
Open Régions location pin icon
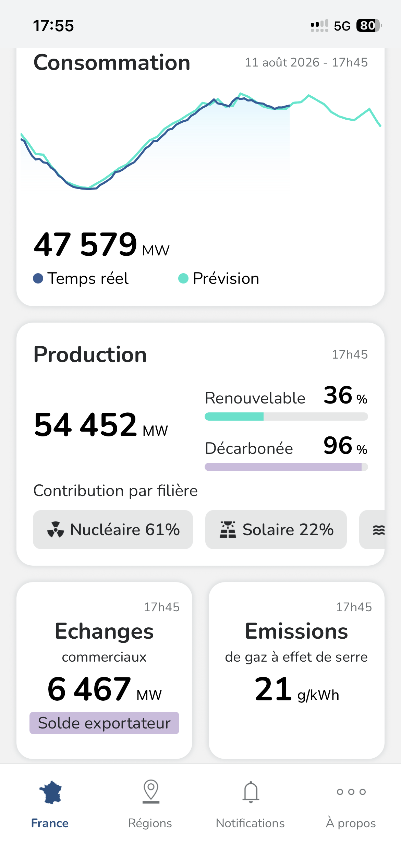pos(151,792)
